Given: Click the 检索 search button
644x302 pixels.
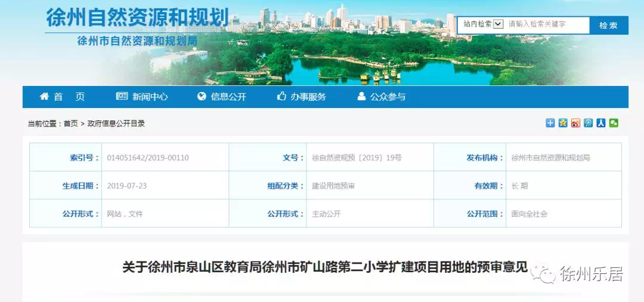Looking at the screenshot, I should click(609, 25).
